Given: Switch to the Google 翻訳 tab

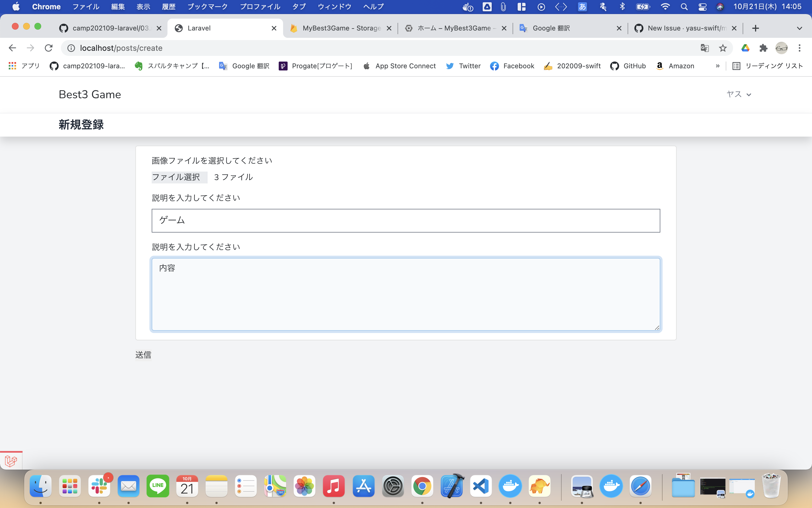Looking at the screenshot, I should tap(570, 28).
